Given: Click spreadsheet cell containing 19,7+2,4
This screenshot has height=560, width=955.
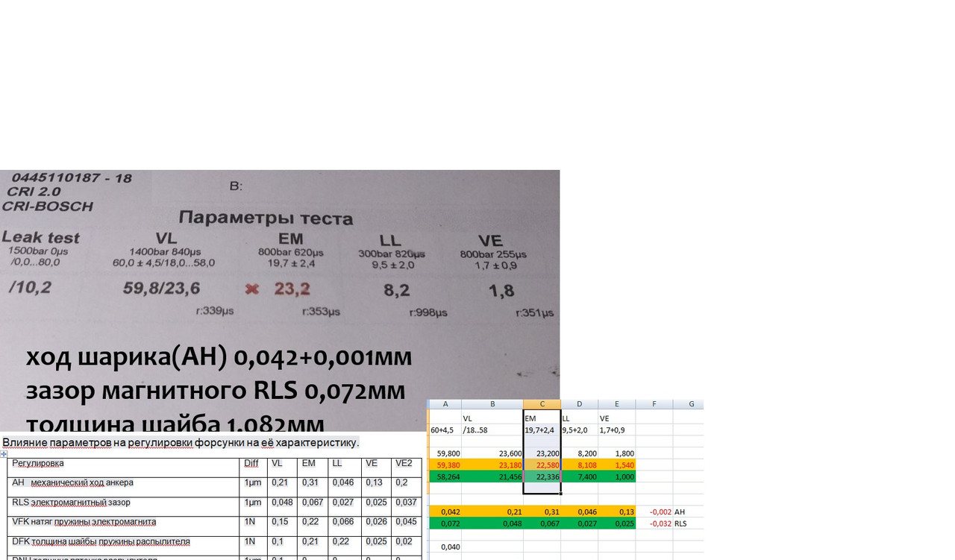Looking at the screenshot, I should click(x=542, y=430).
